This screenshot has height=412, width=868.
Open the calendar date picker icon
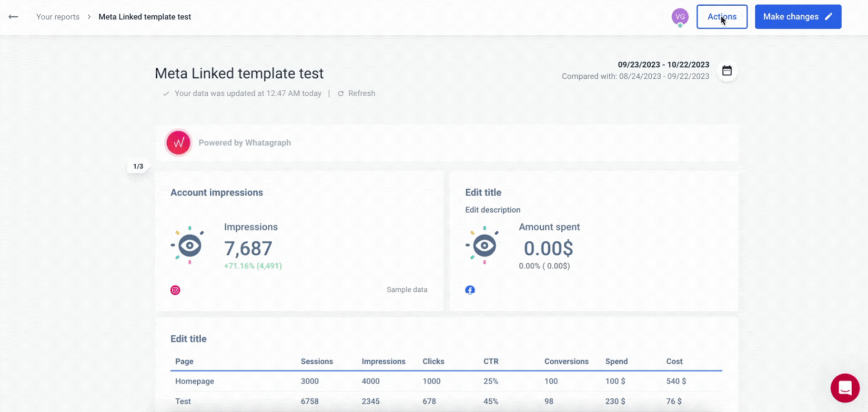point(727,71)
